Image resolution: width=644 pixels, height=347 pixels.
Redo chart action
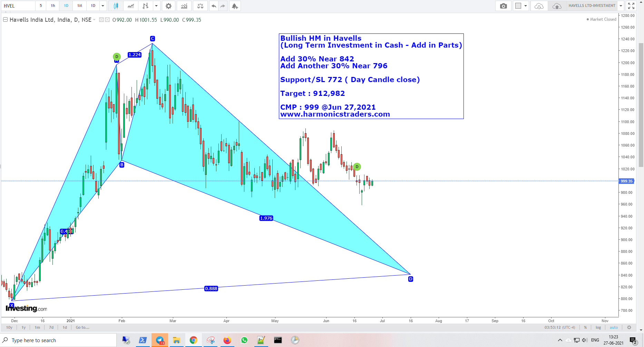(x=223, y=6)
